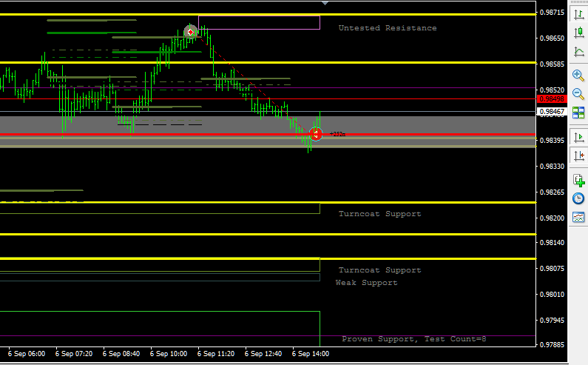Open the indicators list button
This screenshot has width=588, height=365.
click(x=578, y=180)
